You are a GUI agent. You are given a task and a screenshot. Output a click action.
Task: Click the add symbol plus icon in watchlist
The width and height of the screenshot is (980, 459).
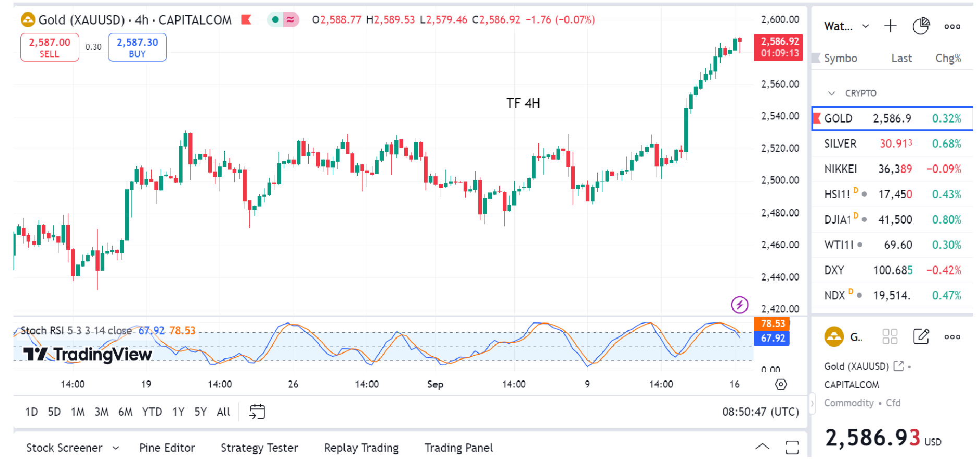coord(890,26)
